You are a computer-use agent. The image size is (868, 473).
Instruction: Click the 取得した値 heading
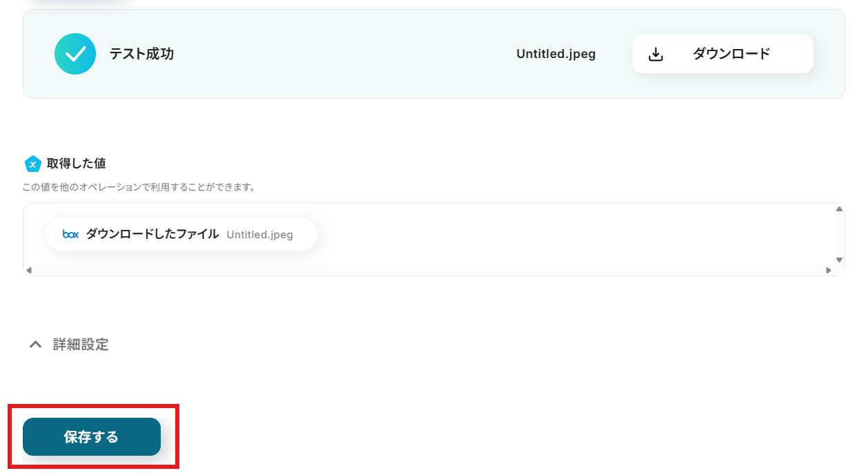[76, 164]
